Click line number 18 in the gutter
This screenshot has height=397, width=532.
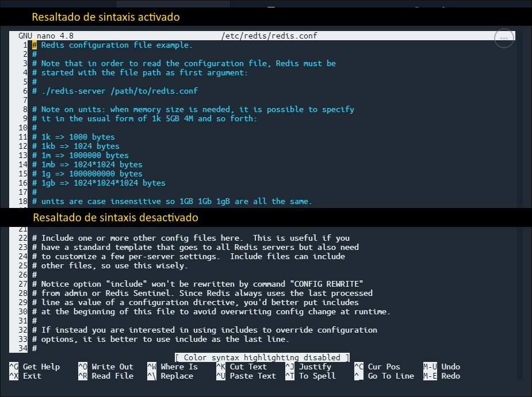(x=24, y=201)
